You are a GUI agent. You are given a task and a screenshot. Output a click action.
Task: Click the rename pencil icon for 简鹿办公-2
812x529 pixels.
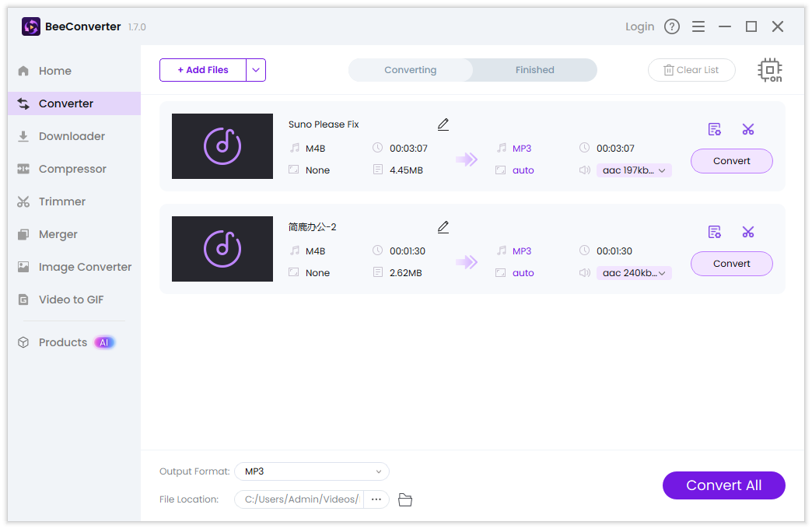point(443,227)
